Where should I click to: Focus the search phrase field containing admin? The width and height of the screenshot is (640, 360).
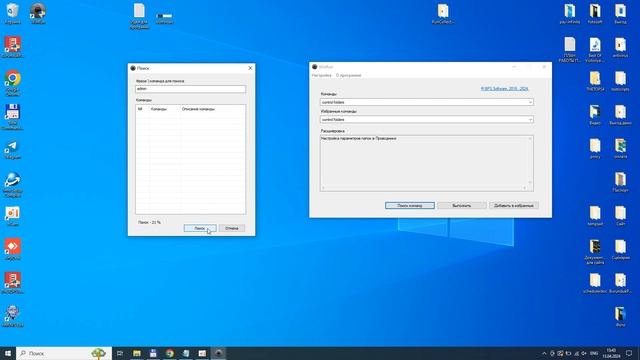pos(191,89)
